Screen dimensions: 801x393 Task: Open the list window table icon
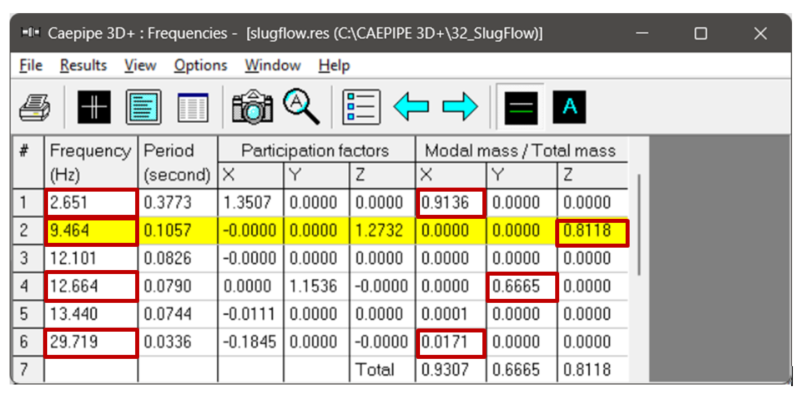pyautogui.click(x=193, y=107)
